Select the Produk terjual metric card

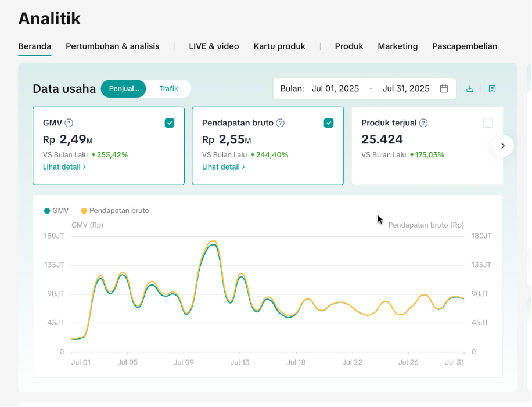[427, 146]
